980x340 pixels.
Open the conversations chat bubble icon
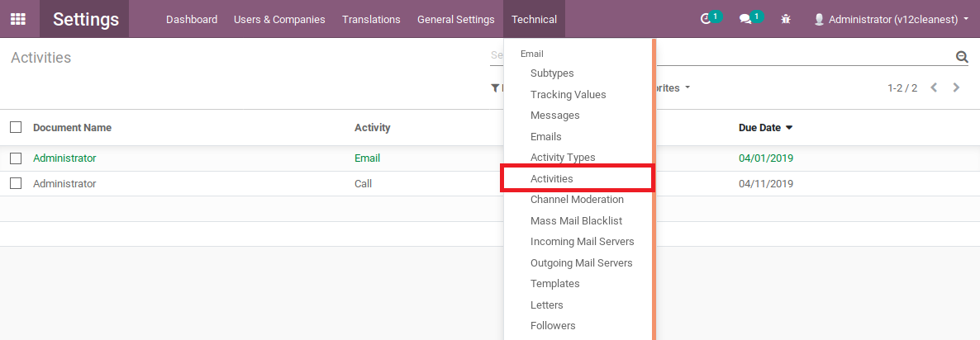(745, 19)
